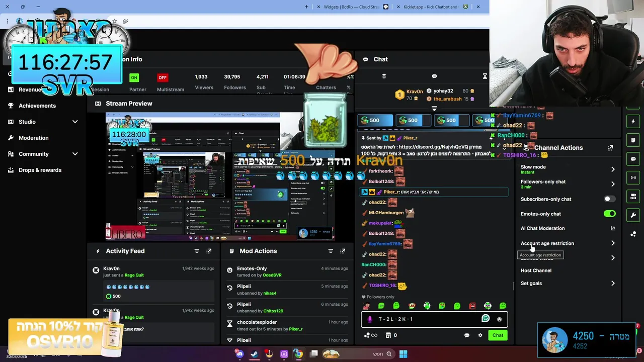The image size is (644, 362).
Task: Pop out the Activity Feed panel
Action: tap(209, 251)
